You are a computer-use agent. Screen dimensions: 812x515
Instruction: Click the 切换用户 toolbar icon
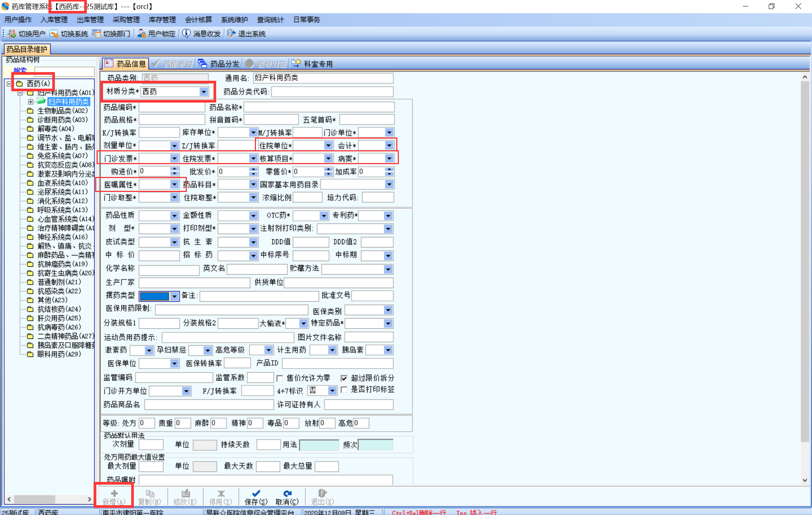[x=12, y=34]
